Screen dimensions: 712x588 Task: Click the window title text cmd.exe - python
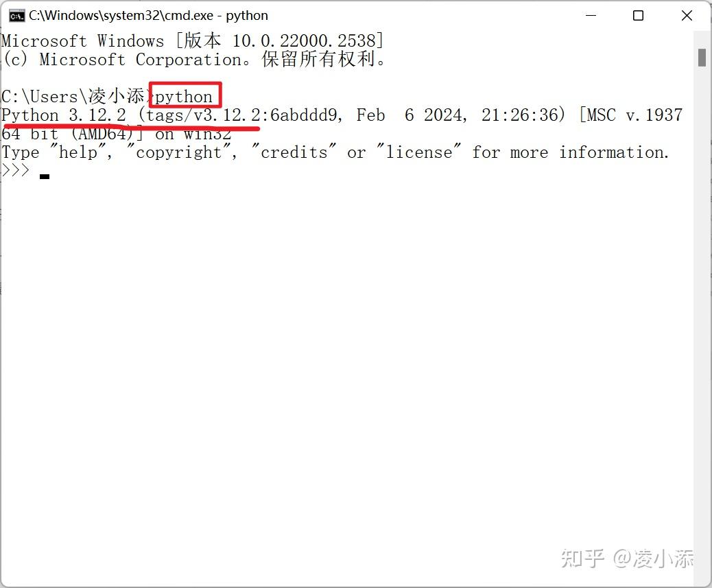(148, 16)
